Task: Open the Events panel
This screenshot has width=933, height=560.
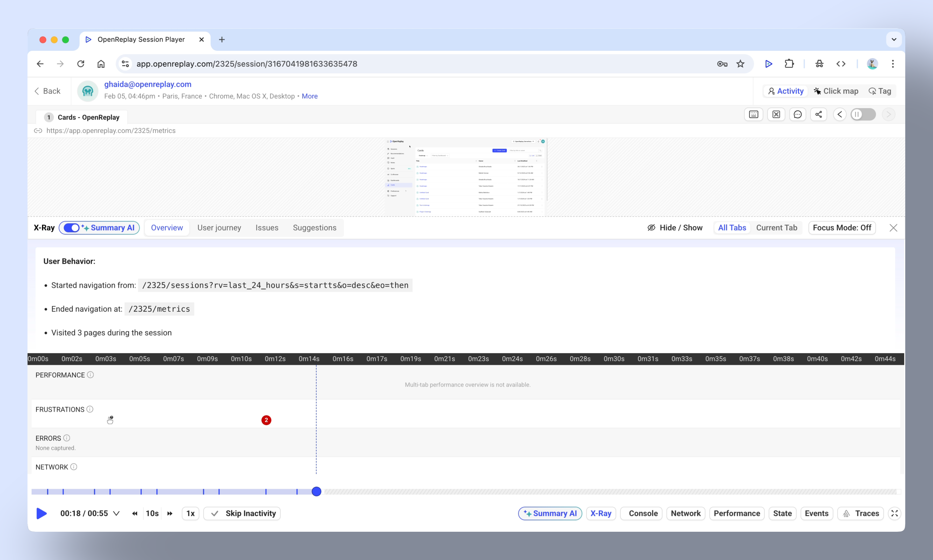Action: [x=816, y=513]
